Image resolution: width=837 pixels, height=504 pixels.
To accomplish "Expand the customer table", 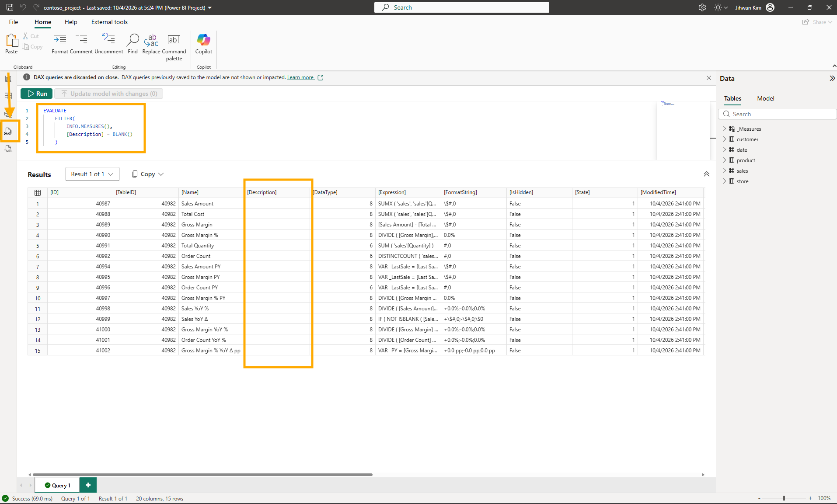I will [724, 139].
